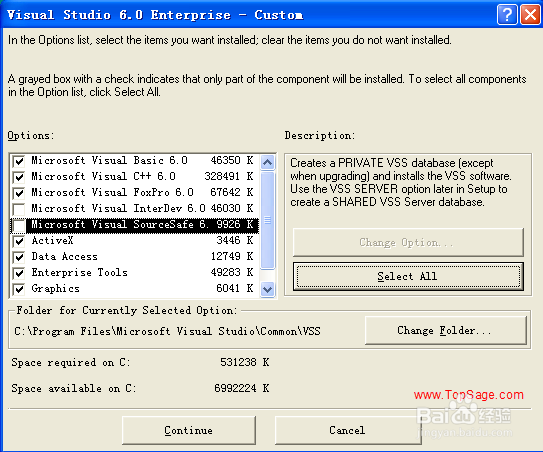The height and width of the screenshot is (452, 543).
Task: Click the options list scrollbar thumb
Action: [267, 220]
